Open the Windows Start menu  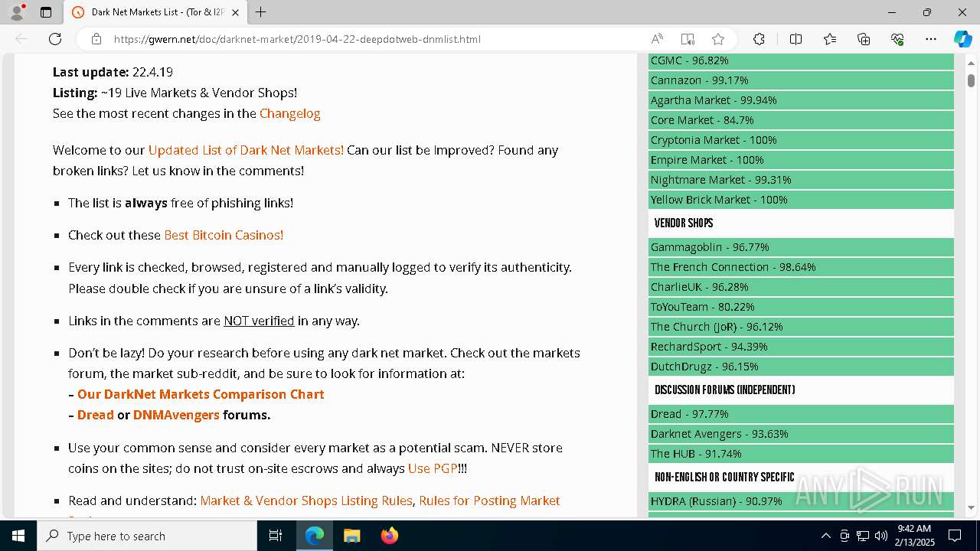click(x=18, y=536)
